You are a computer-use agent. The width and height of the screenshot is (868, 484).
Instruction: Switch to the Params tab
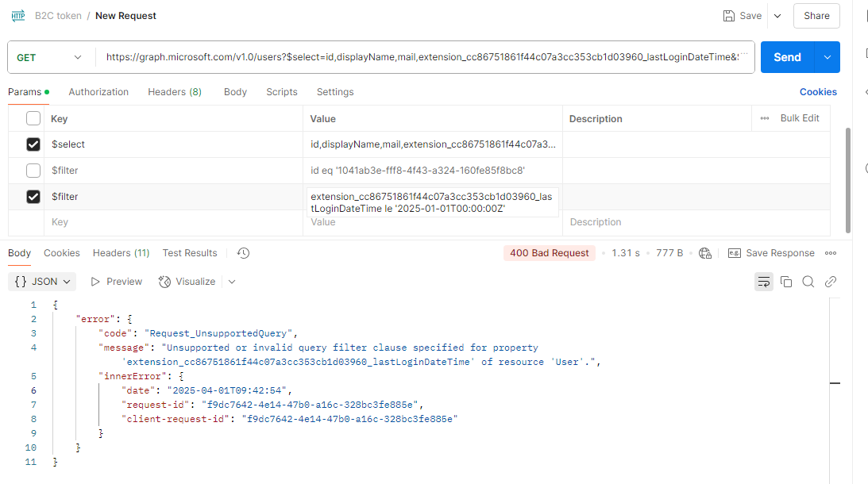(28, 92)
